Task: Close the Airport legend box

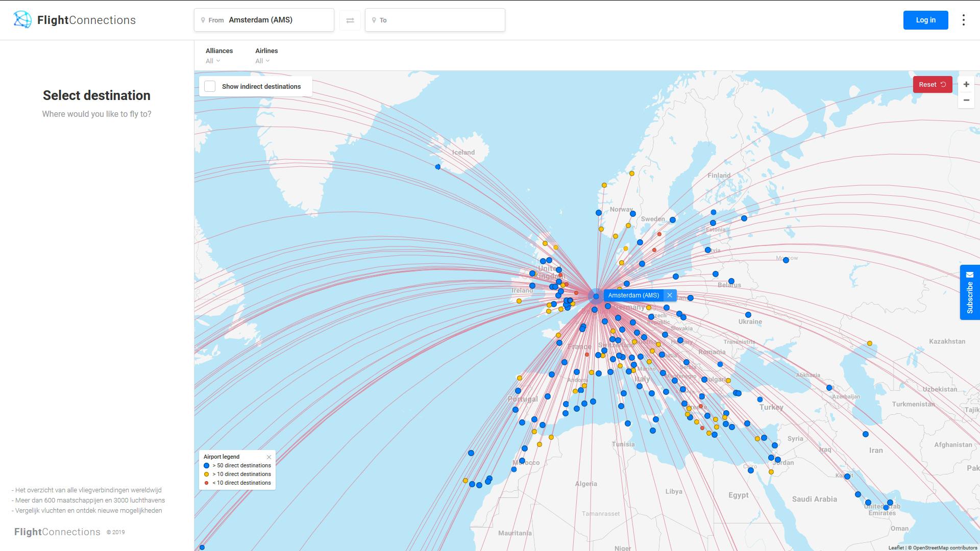Action: (269, 457)
